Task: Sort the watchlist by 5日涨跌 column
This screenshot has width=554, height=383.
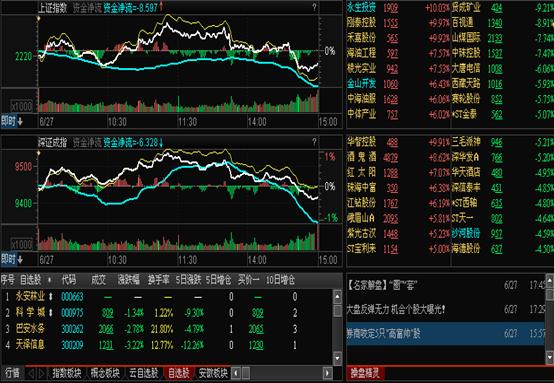Action: tap(188, 280)
